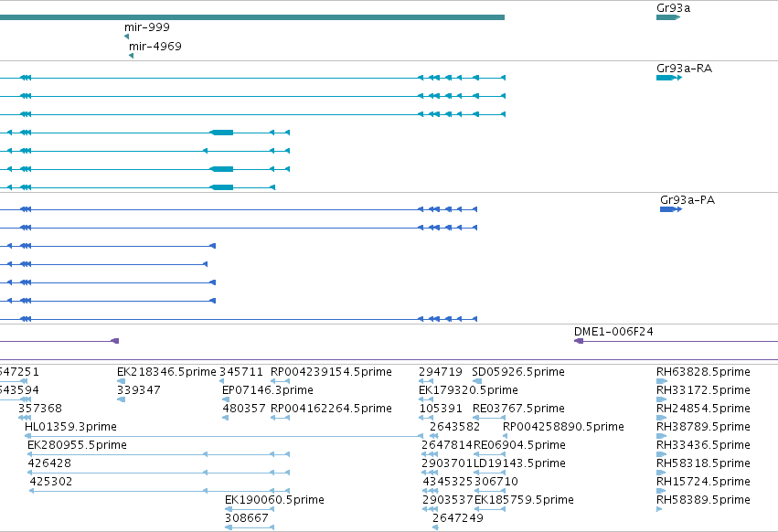This screenshot has height=532, width=778.
Task: Select LD19143.5prime label
Action: [x=519, y=463]
